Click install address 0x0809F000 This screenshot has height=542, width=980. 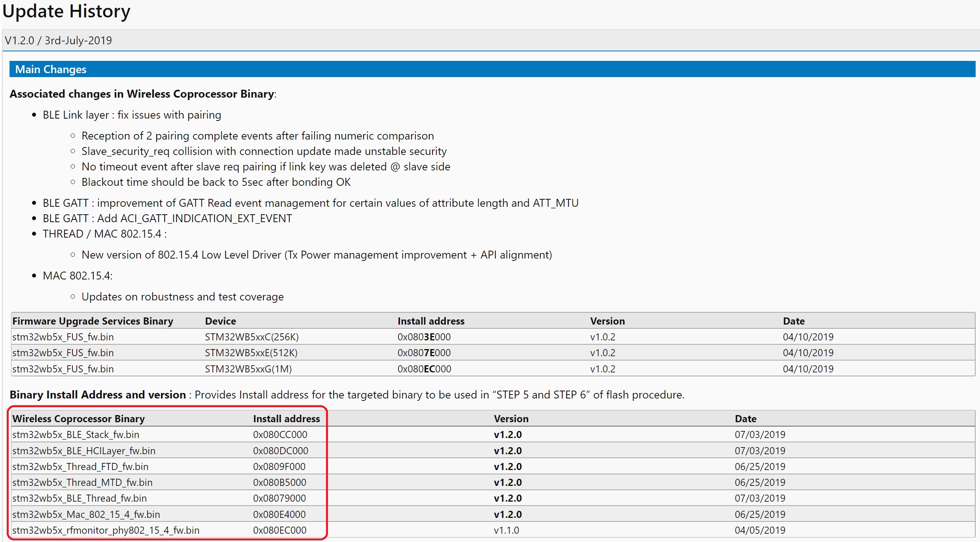(x=279, y=466)
